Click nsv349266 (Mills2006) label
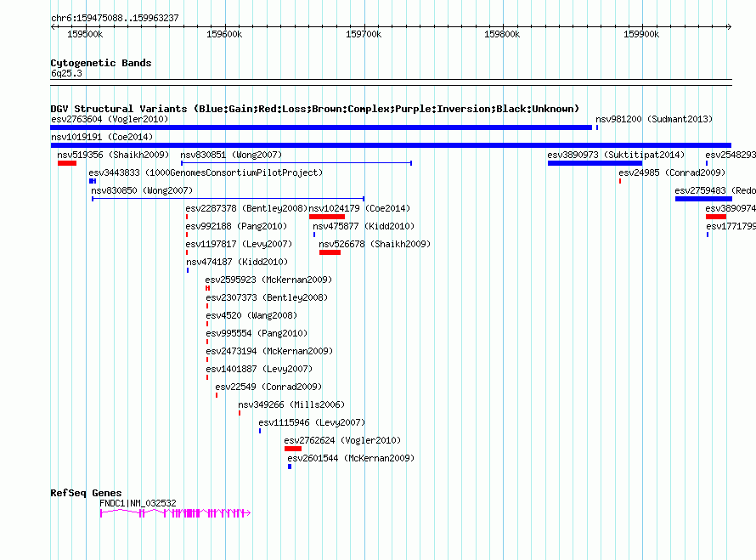The image size is (756, 560). pos(291,404)
